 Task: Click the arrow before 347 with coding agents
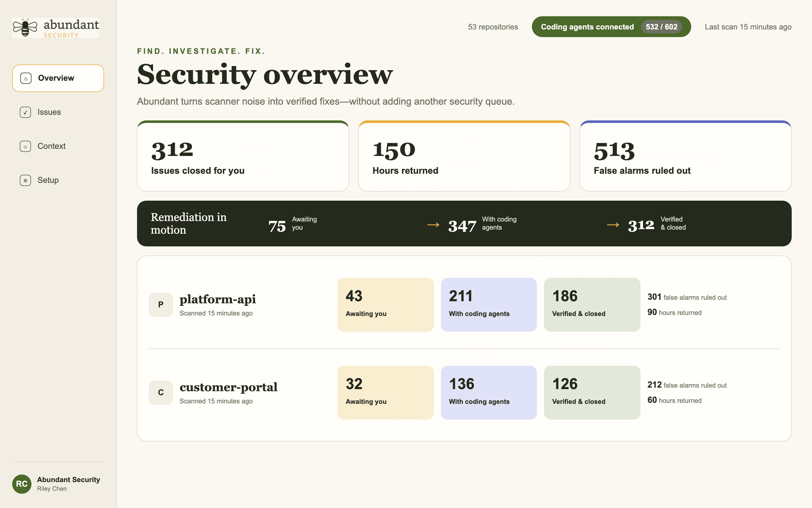433,225
